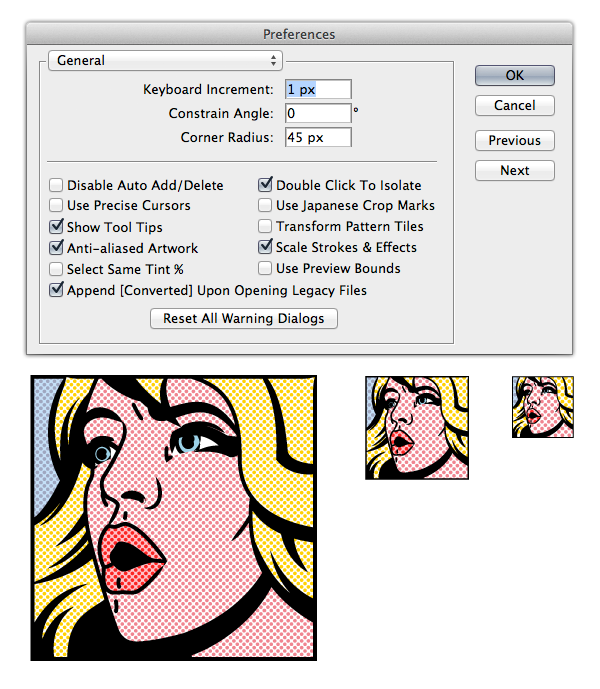This screenshot has height=689, width=600.
Task: Check Select Same Tint % option
Action: [x=57, y=269]
